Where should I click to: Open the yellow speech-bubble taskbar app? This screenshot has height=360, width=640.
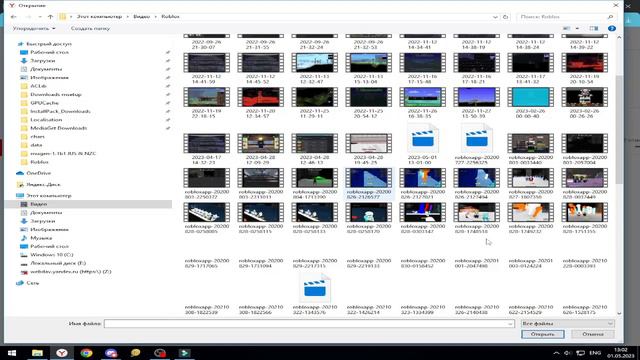pyautogui.click(x=135, y=353)
